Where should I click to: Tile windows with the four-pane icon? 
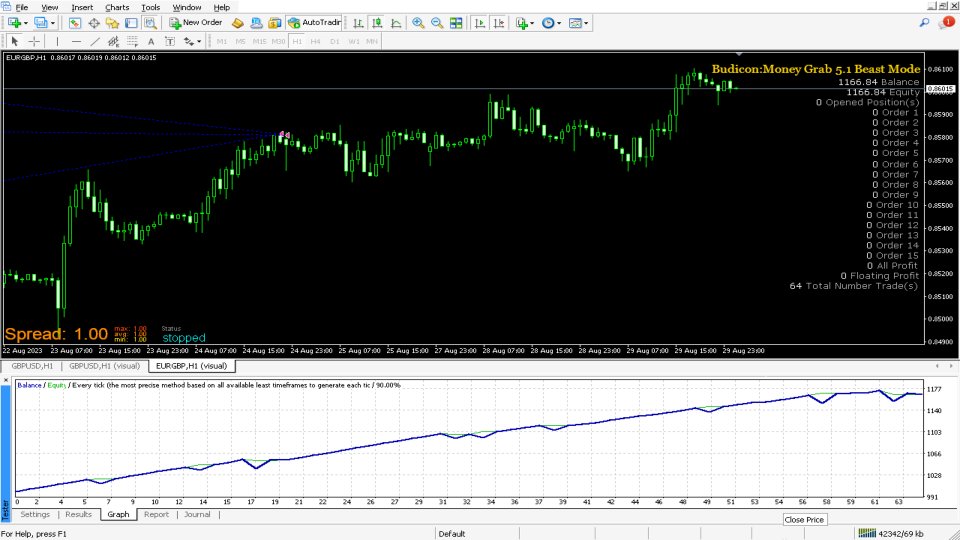(456, 23)
